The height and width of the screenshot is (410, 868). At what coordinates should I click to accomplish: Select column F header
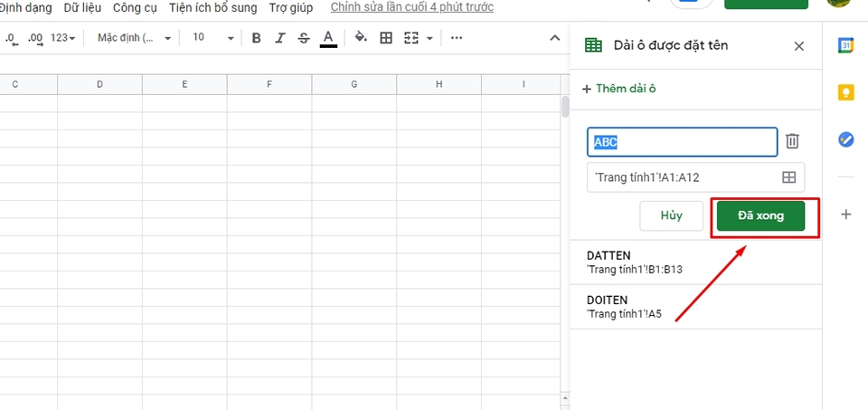tap(269, 84)
